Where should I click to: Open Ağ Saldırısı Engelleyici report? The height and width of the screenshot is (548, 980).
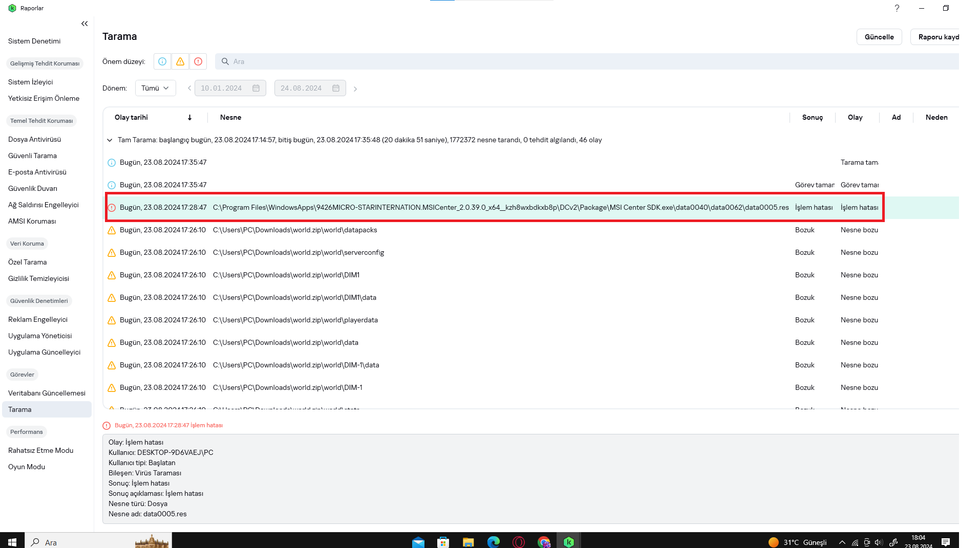pyautogui.click(x=44, y=205)
